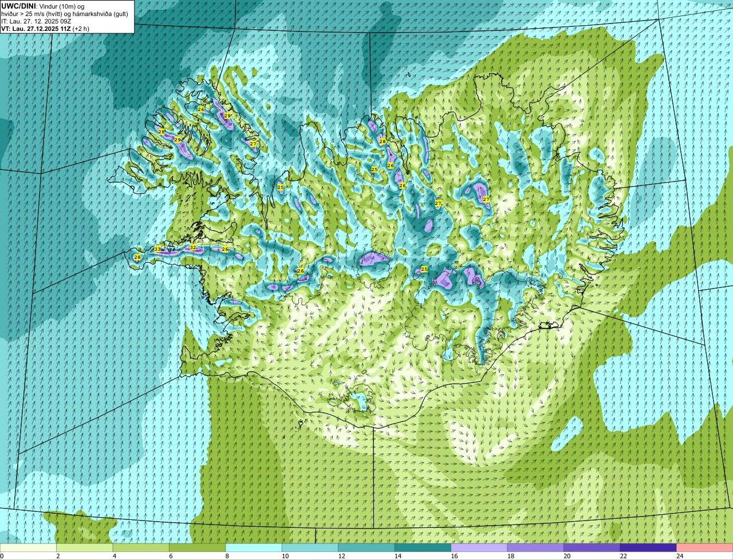The width and height of the screenshot is (733, 560).
Task: Click the olive green 6–8 legend swatch
Action: coord(198,547)
